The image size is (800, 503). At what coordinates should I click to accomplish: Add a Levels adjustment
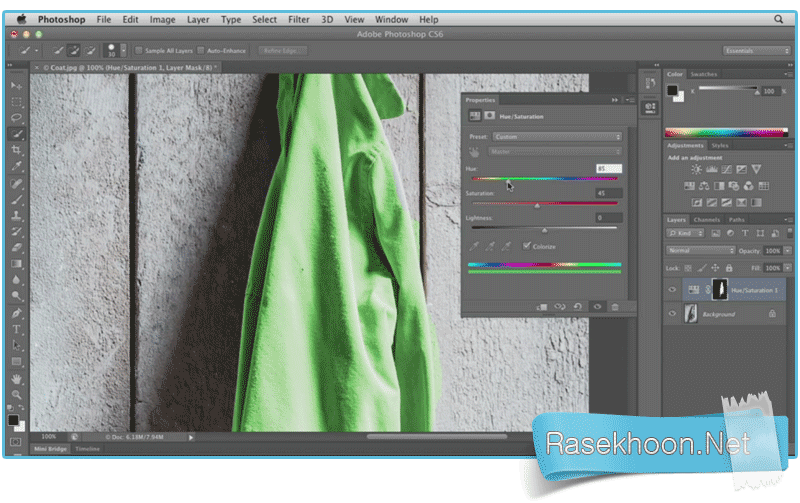pos(711,169)
